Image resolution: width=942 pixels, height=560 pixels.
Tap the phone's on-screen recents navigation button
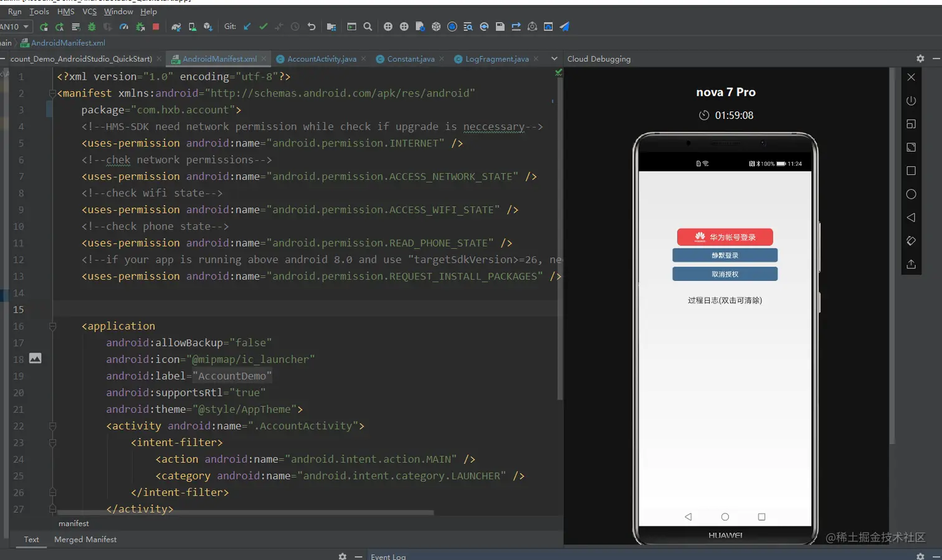[761, 516]
